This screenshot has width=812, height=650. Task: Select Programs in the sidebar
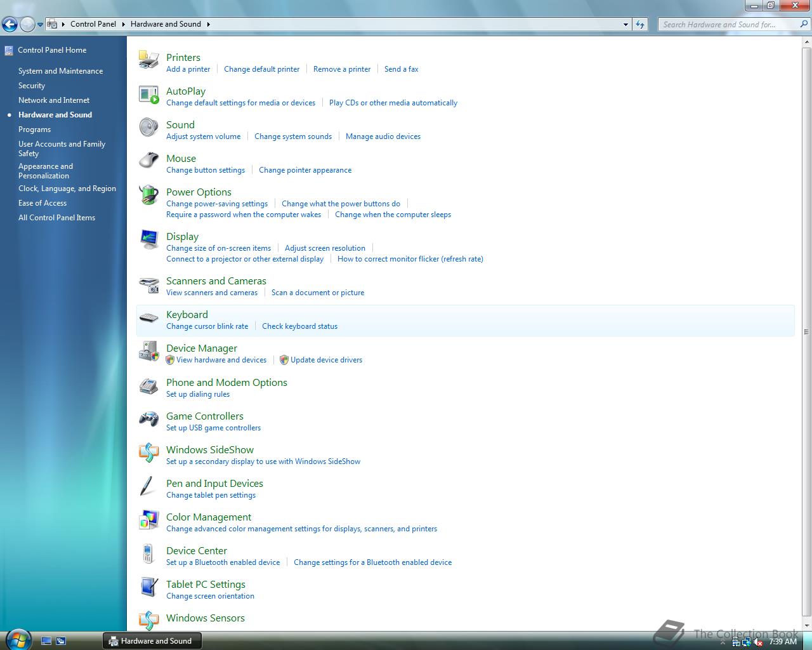(x=34, y=129)
